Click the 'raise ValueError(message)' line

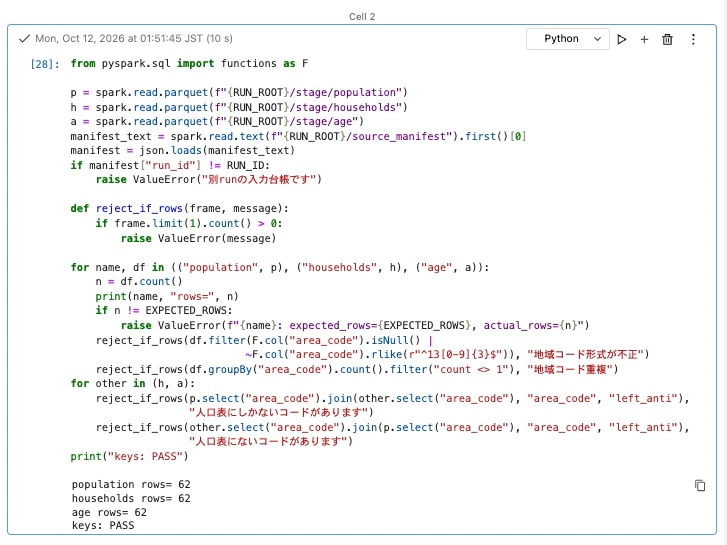[198, 238]
